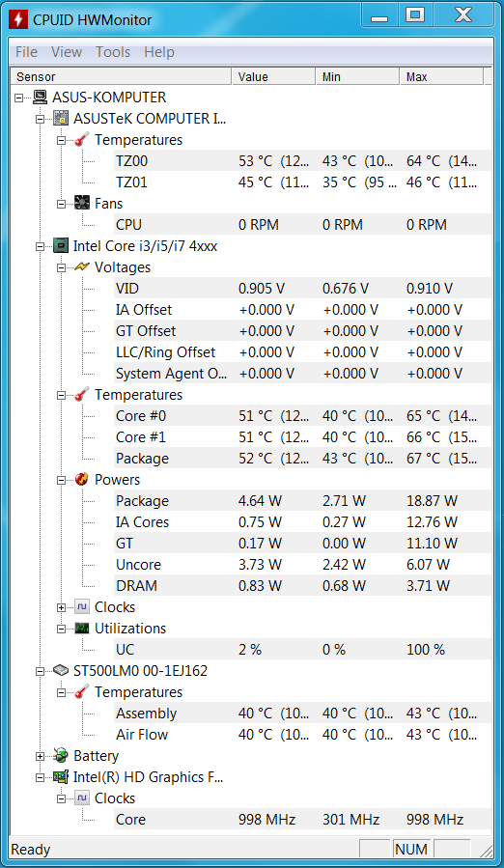Click the ASUS-KOMPUTER computer icon
Image resolution: width=504 pixels, height=868 pixels.
(x=40, y=97)
